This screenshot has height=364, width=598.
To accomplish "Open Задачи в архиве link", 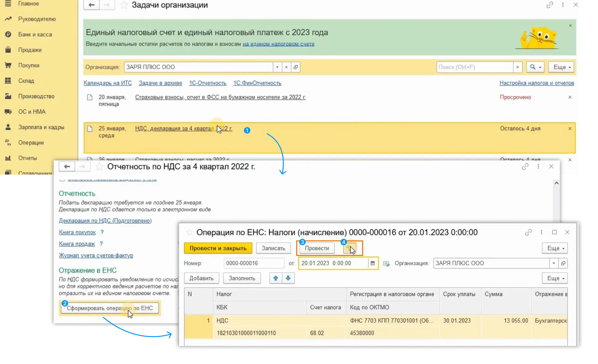I will [160, 83].
